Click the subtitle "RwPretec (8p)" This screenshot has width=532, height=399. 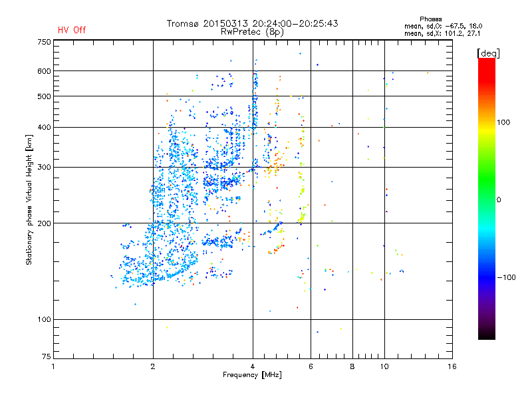252,32
